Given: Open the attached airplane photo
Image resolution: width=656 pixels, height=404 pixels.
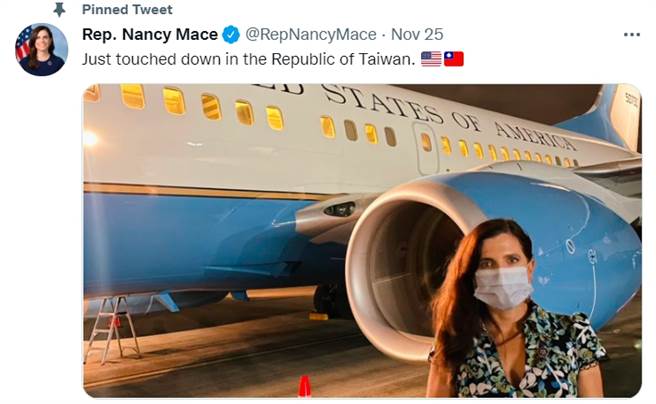Looking at the screenshot, I should pyautogui.click(x=362, y=240).
